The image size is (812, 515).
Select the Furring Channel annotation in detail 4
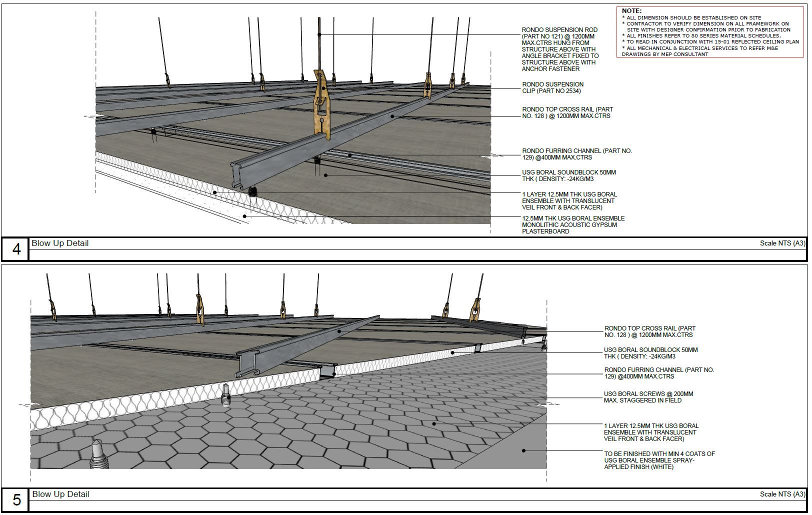pos(576,154)
